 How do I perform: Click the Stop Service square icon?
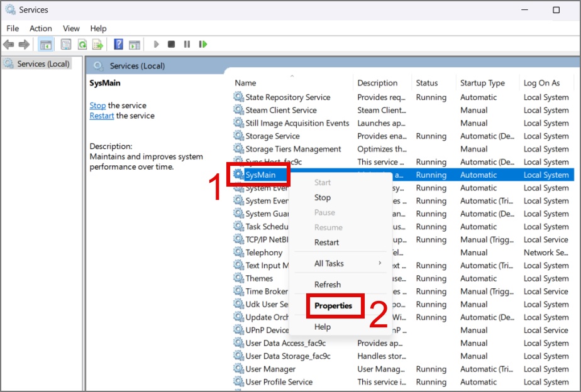(171, 45)
